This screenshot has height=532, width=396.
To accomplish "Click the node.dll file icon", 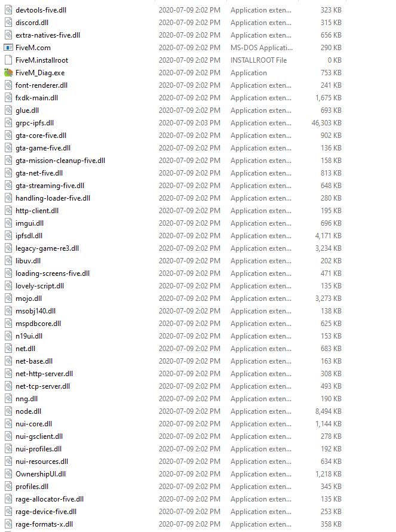I will (8, 411).
